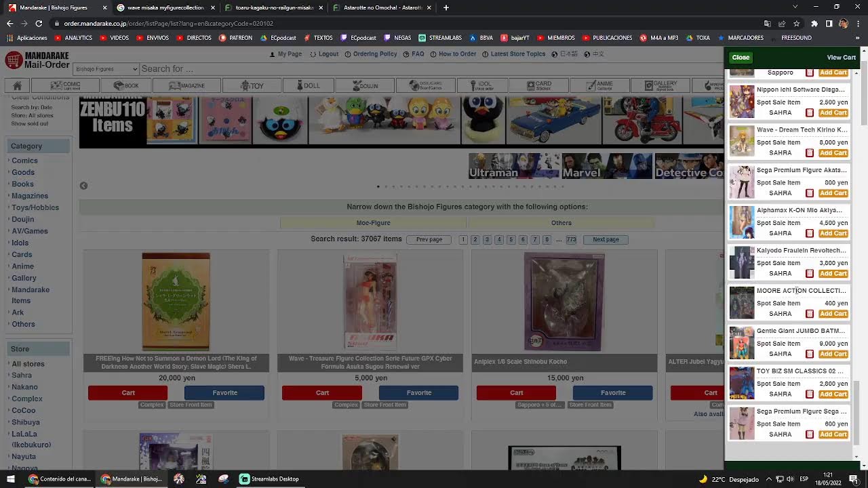
Task: Delete MOORE ACTION COLLECTION item
Action: tap(809, 314)
